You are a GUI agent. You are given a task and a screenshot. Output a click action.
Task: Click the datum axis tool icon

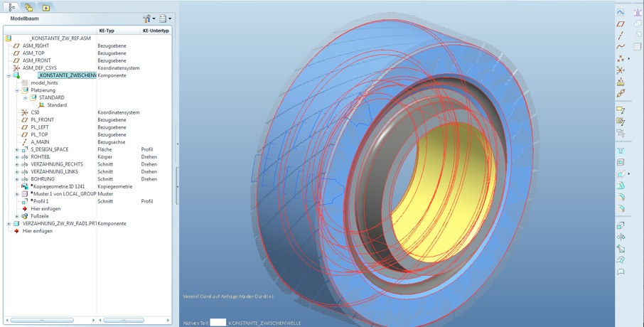[x=621, y=35]
